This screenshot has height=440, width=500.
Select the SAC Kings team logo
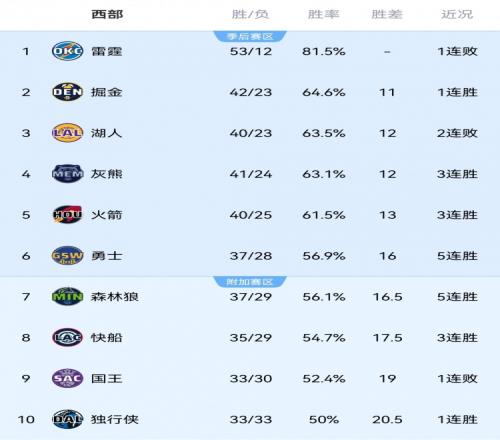click(67, 378)
